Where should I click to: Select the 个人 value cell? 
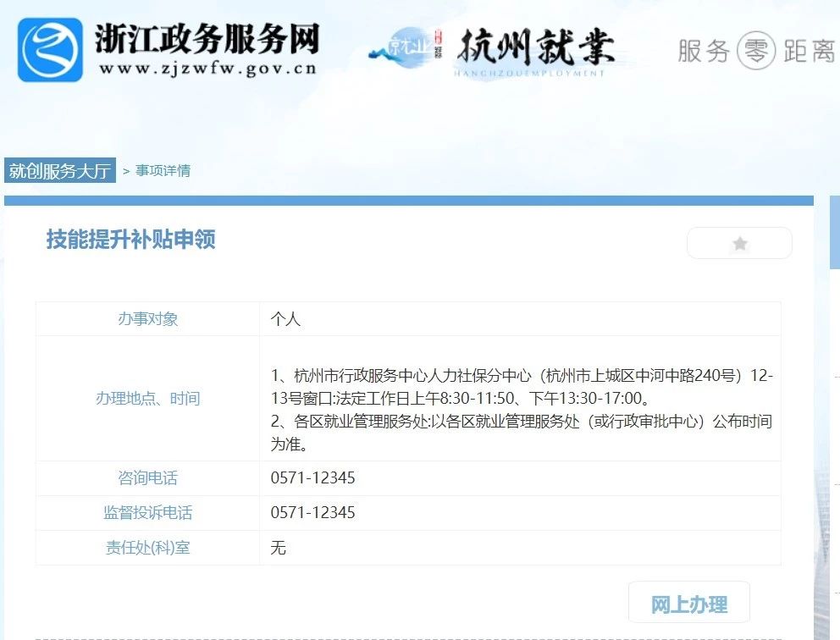coord(285,319)
